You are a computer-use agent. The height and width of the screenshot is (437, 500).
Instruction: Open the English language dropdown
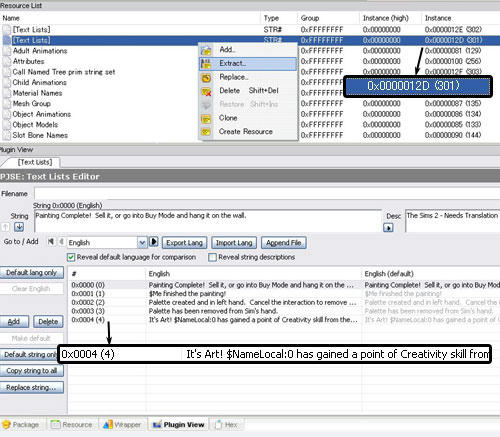pos(142,243)
